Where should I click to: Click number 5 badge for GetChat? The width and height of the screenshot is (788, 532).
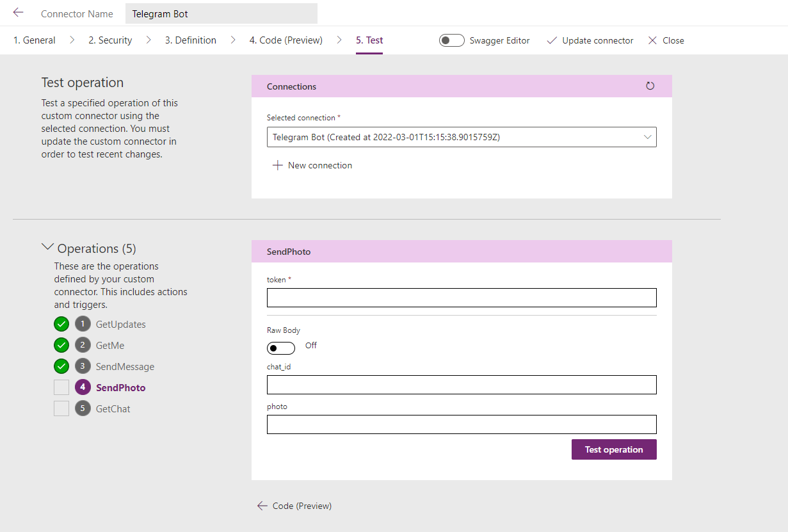coord(83,408)
